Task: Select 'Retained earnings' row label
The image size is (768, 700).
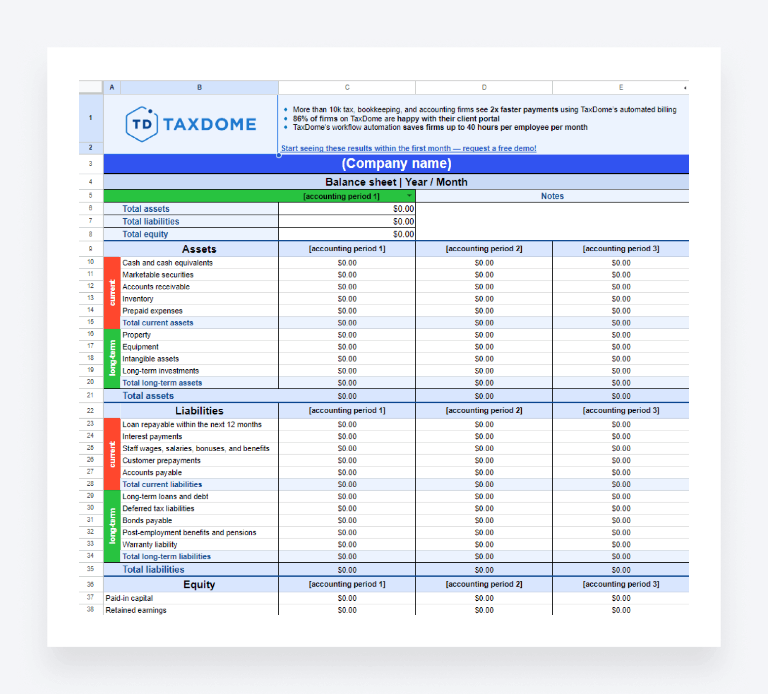Action: [x=136, y=610]
